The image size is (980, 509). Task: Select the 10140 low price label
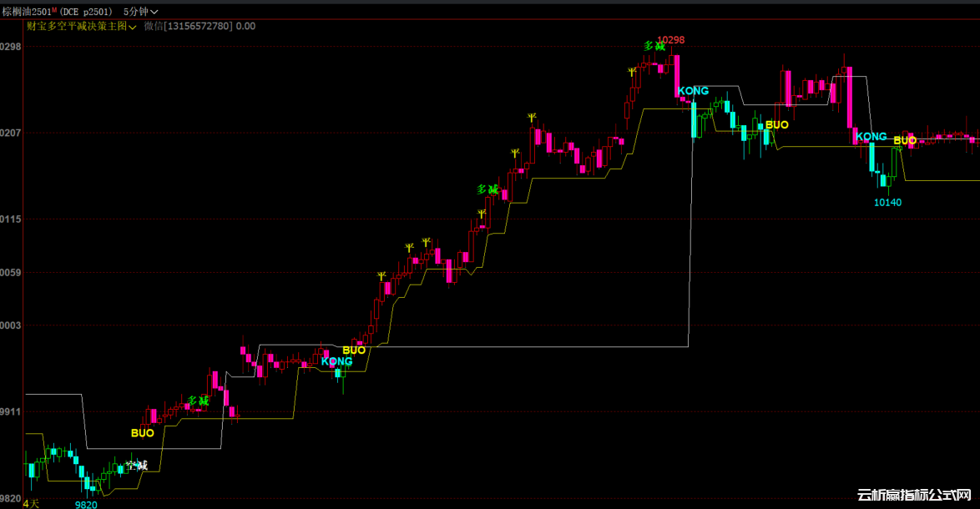point(887,203)
